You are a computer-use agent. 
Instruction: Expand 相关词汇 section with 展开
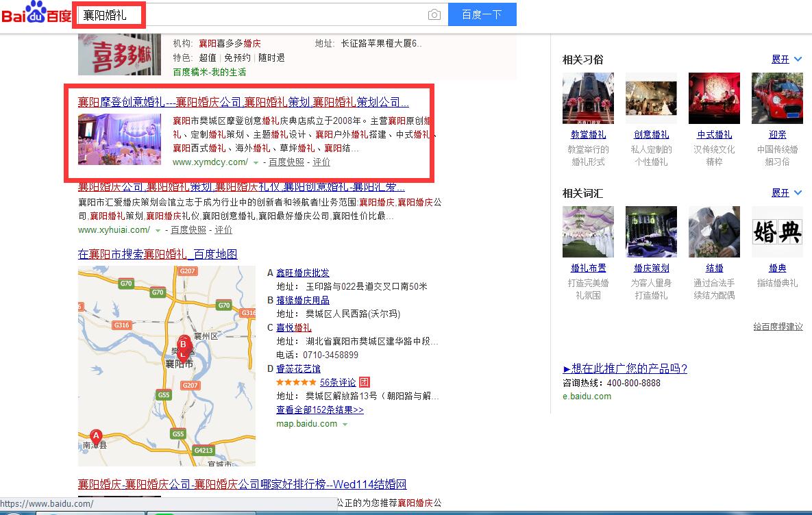tap(786, 192)
